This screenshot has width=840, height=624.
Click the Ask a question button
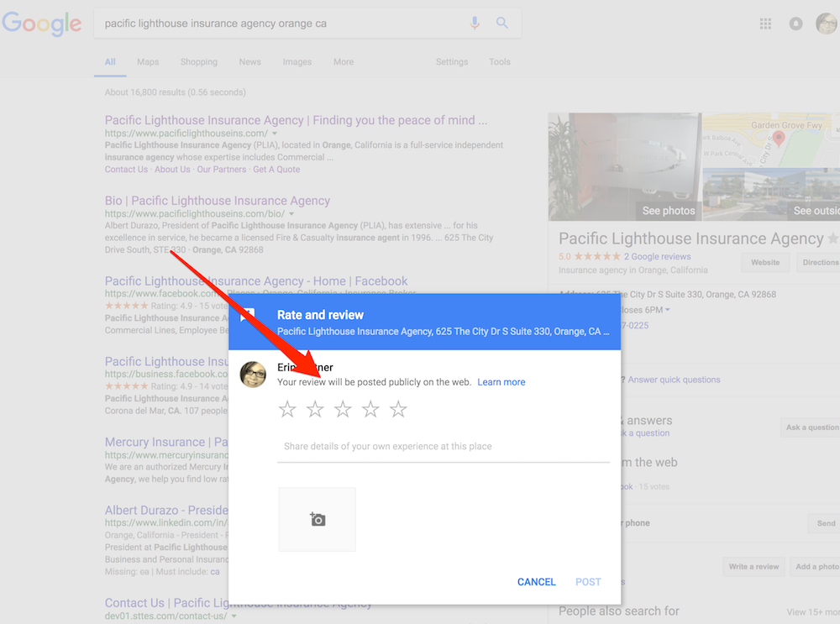pos(811,427)
